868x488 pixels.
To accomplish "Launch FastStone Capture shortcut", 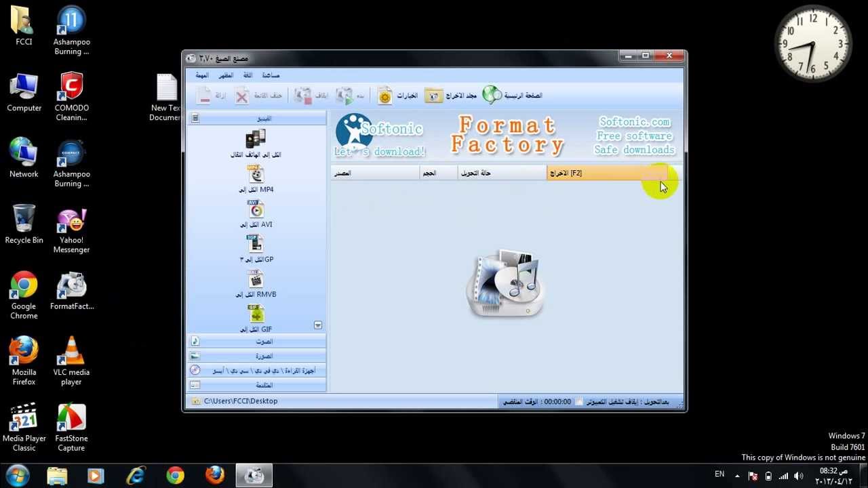I will [x=71, y=427].
